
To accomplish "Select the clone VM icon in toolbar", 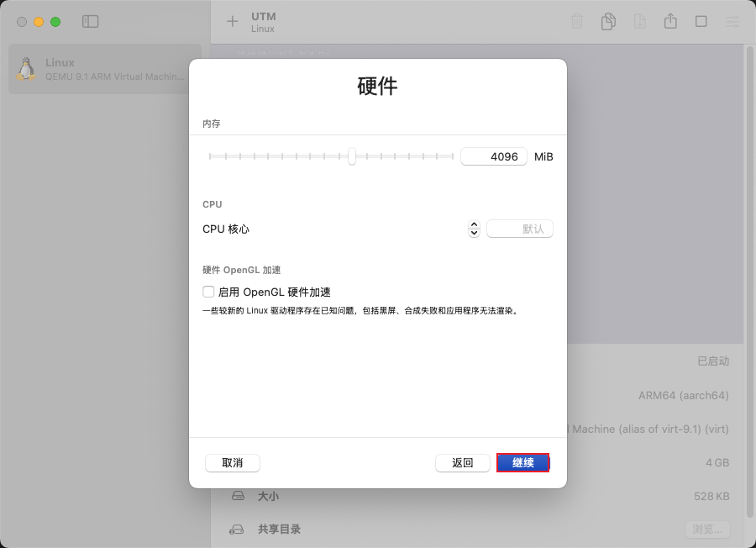I will click(x=608, y=21).
